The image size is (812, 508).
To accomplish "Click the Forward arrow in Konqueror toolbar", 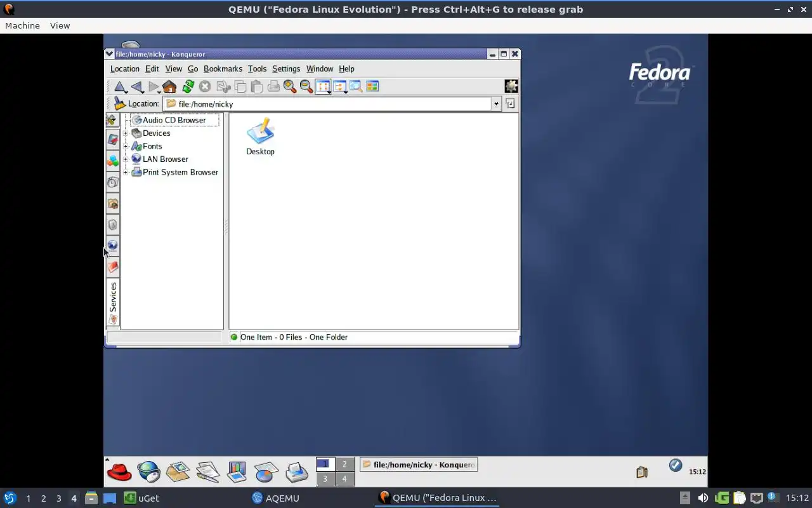I will coord(154,86).
